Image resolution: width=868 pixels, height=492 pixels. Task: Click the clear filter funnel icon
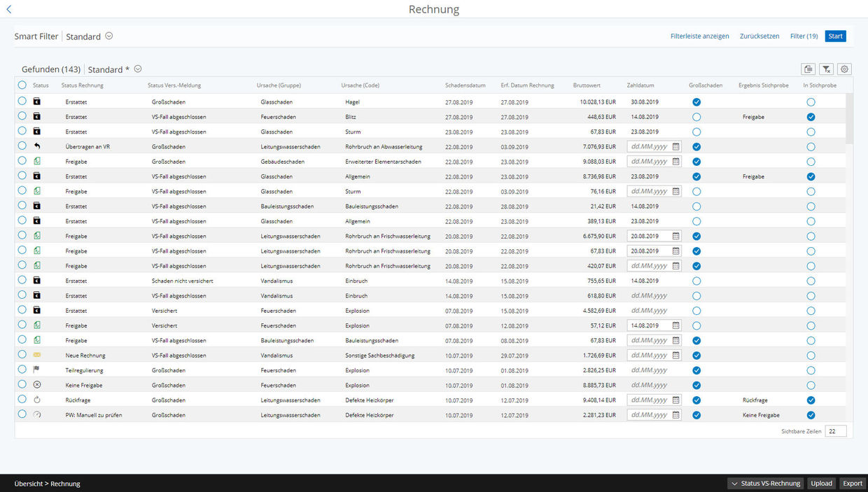coord(827,69)
